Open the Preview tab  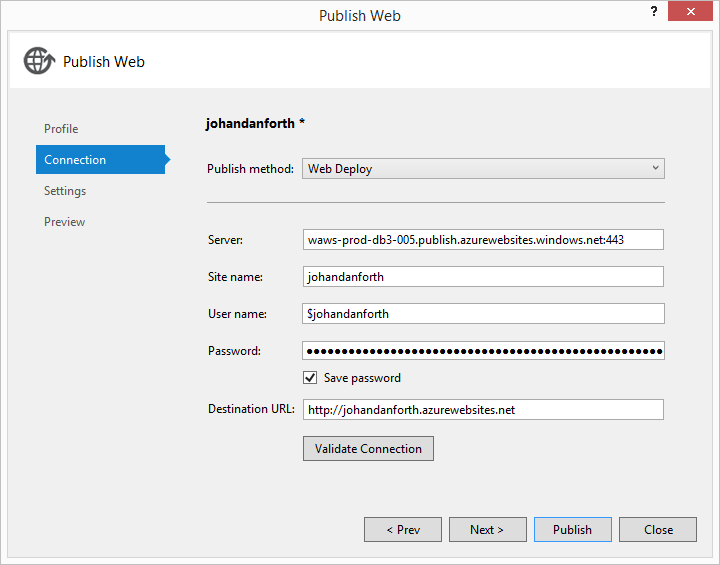[x=64, y=222]
